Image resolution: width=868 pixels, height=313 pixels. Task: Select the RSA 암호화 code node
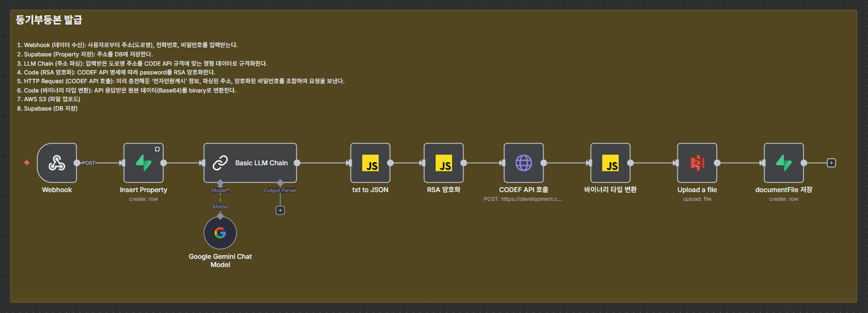[444, 163]
